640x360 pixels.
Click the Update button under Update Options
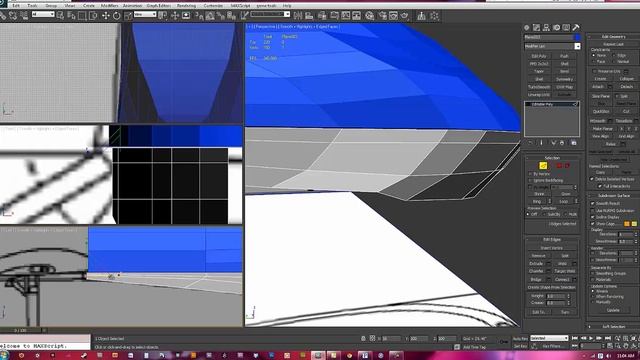[613, 310]
